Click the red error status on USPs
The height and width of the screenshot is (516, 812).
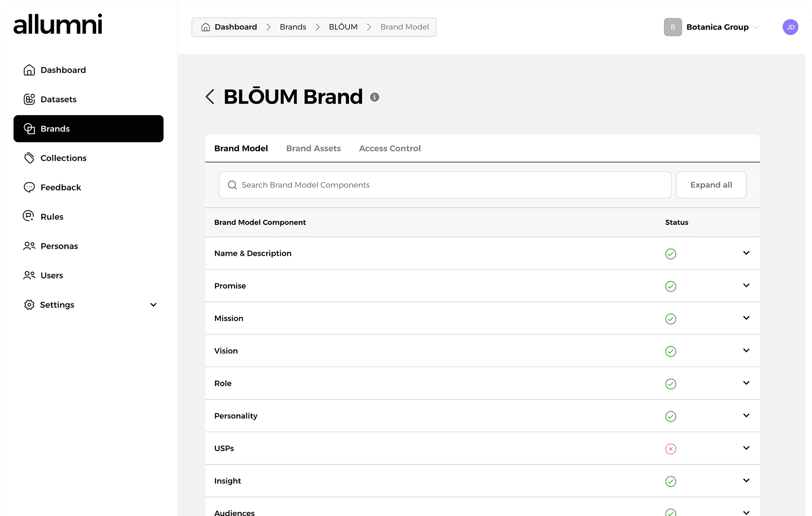pos(671,448)
